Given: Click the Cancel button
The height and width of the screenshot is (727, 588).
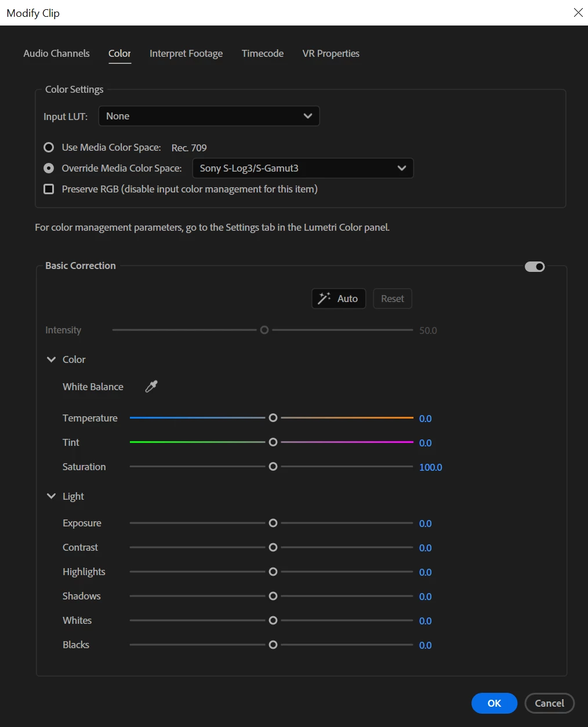Looking at the screenshot, I should 549,703.
